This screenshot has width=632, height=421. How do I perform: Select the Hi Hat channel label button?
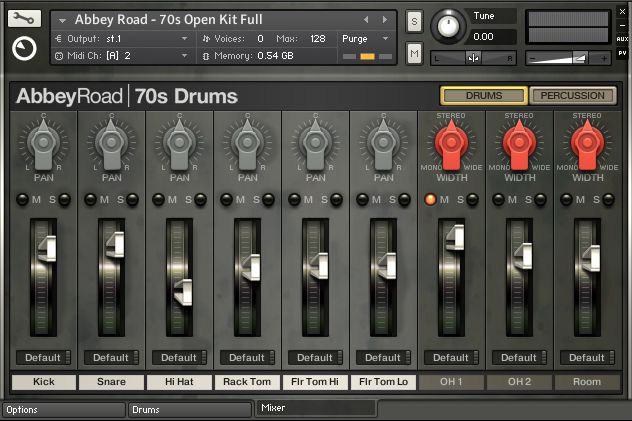(x=179, y=382)
